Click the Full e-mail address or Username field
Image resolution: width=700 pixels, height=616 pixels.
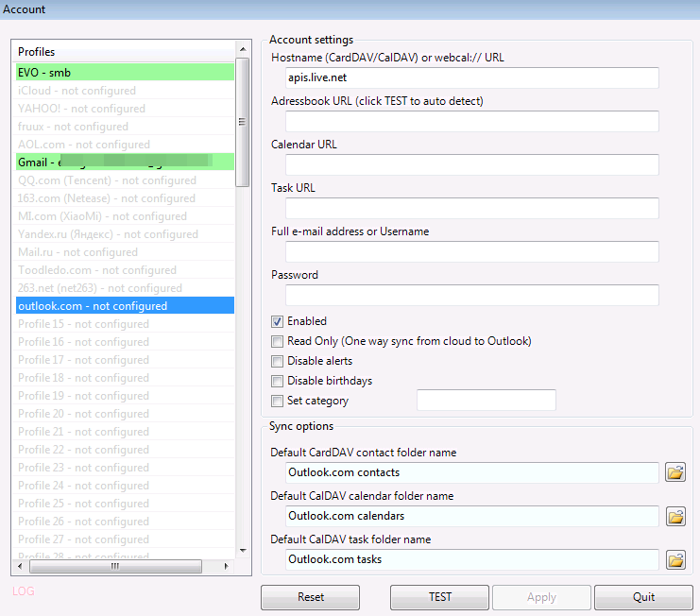click(472, 251)
